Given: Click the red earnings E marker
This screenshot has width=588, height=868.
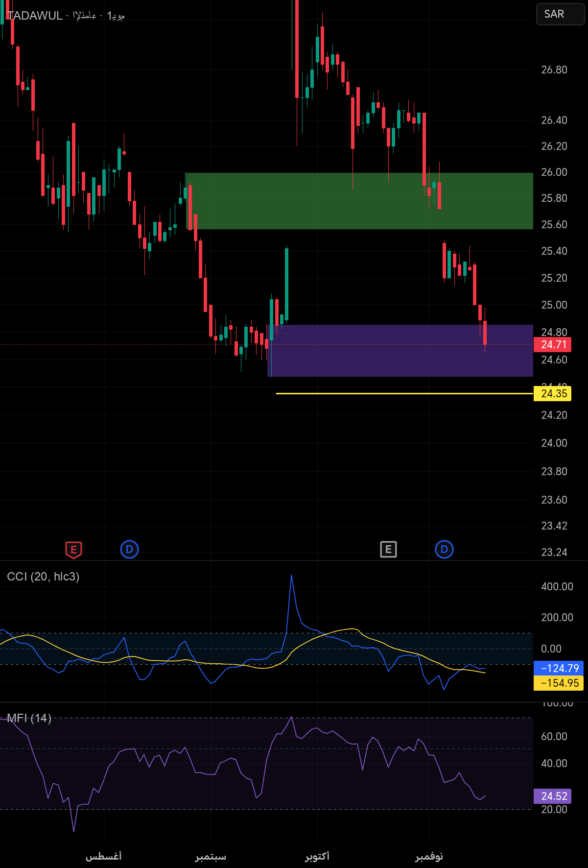Looking at the screenshot, I should [73, 550].
